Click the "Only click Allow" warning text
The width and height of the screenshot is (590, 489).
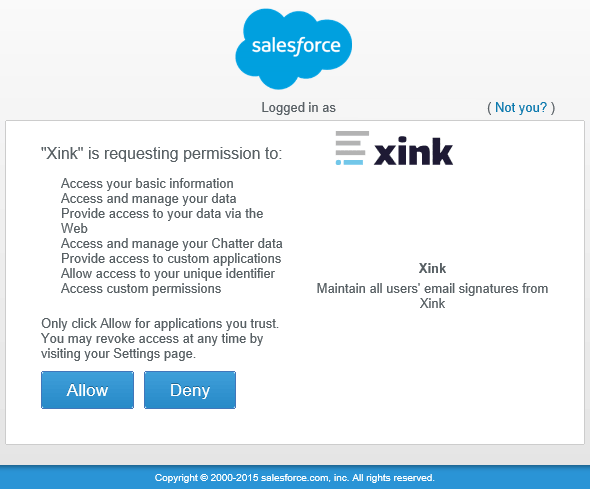(x=160, y=339)
